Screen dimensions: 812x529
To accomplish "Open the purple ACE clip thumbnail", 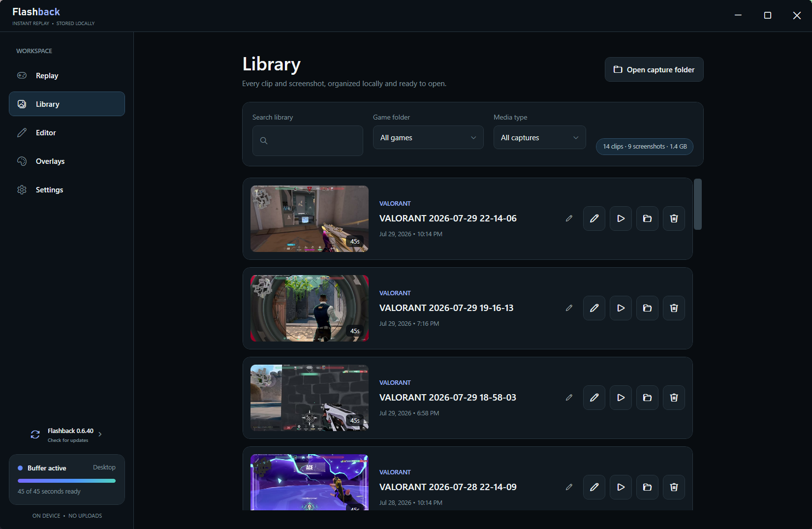I will click(x=310, y=482).
